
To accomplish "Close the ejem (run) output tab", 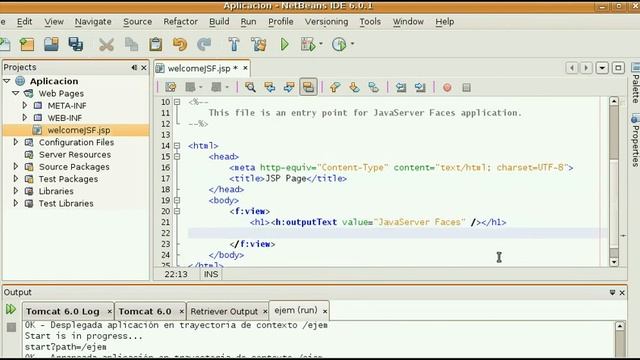I will coord(325,311).
